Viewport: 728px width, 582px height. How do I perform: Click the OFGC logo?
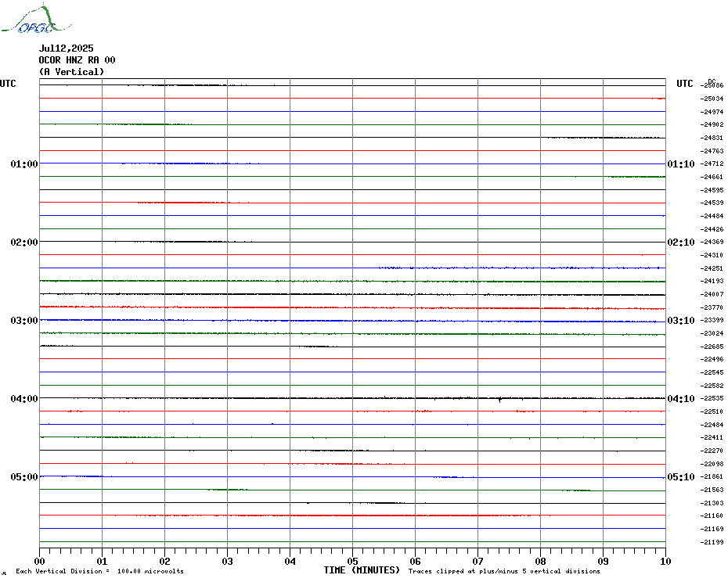tap(37, 19)
